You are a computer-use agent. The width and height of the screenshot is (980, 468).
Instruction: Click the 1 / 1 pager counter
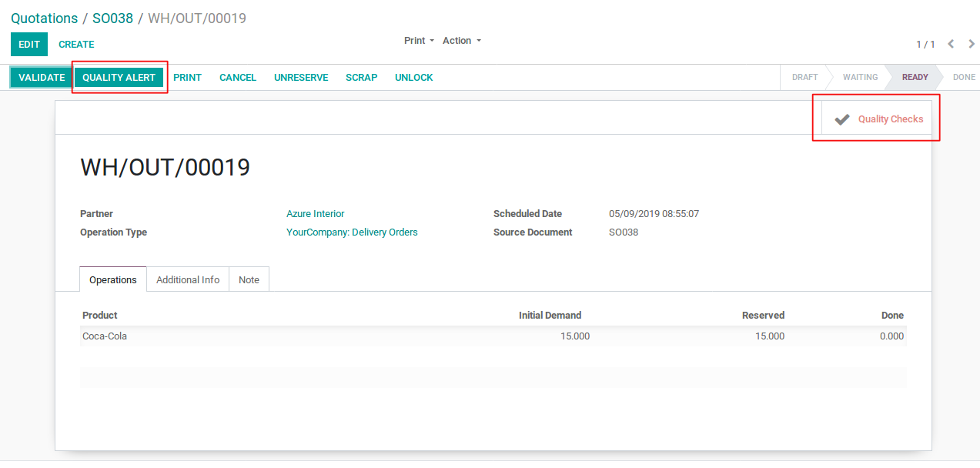925,45
